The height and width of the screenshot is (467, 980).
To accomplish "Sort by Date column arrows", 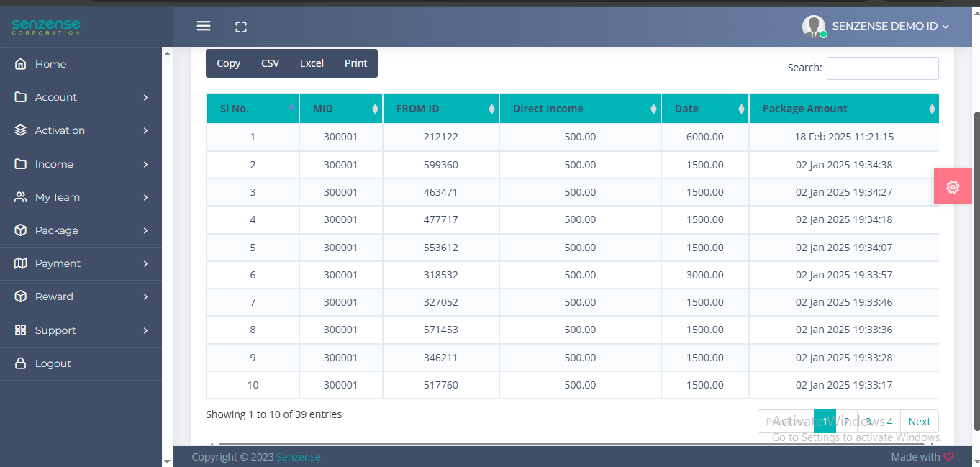I will [x=741, y=109].
